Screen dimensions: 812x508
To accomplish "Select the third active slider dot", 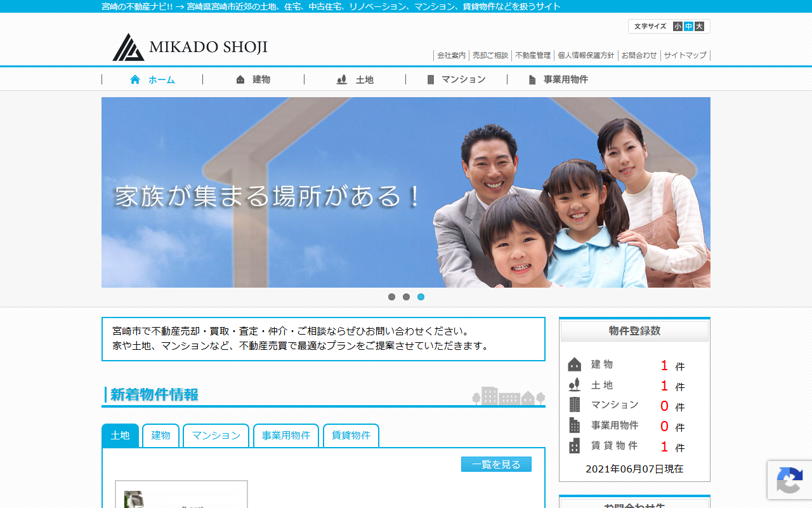I will tap(421, 297).
